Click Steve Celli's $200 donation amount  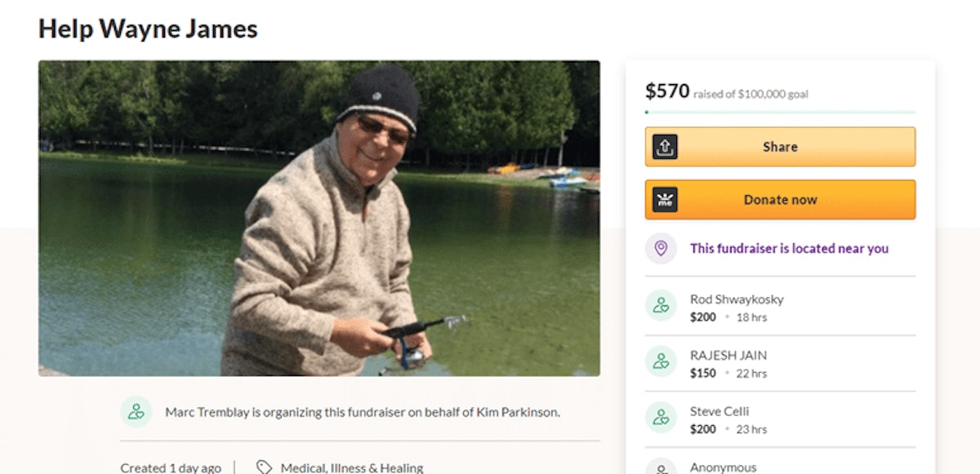pos(702,428)
